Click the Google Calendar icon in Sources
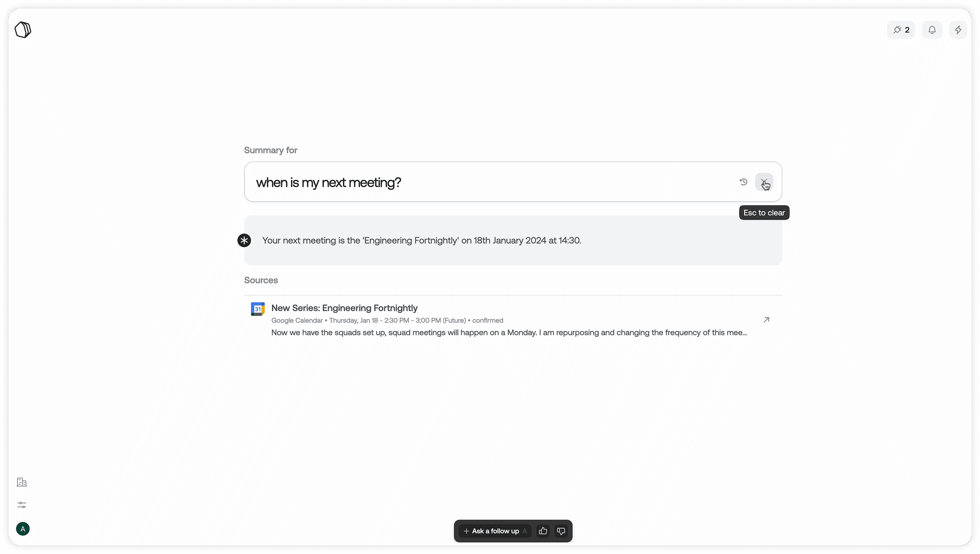This screenshot has width=980, height=554. tap(258, 309)
